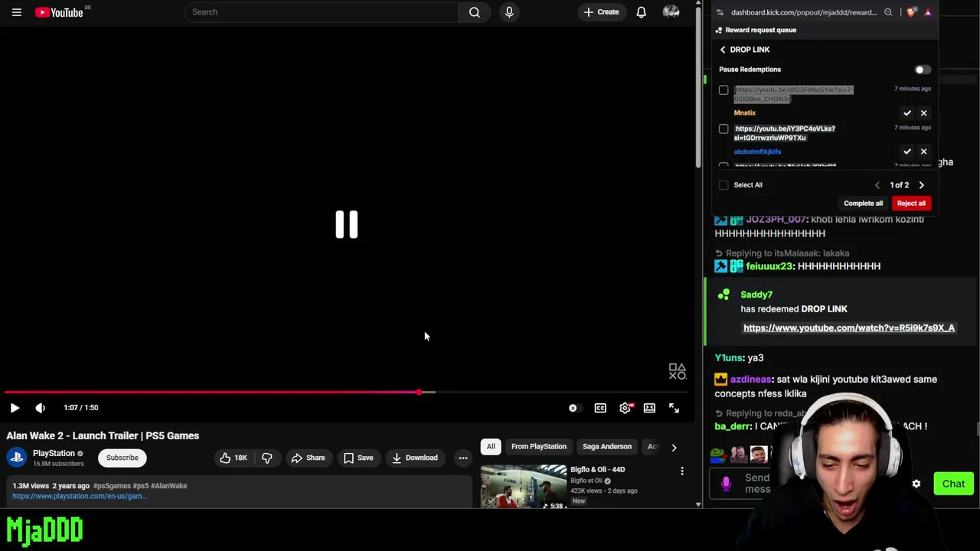
Task: Share the Alan Wake 2 trailer
Action: tap(308, 458)
